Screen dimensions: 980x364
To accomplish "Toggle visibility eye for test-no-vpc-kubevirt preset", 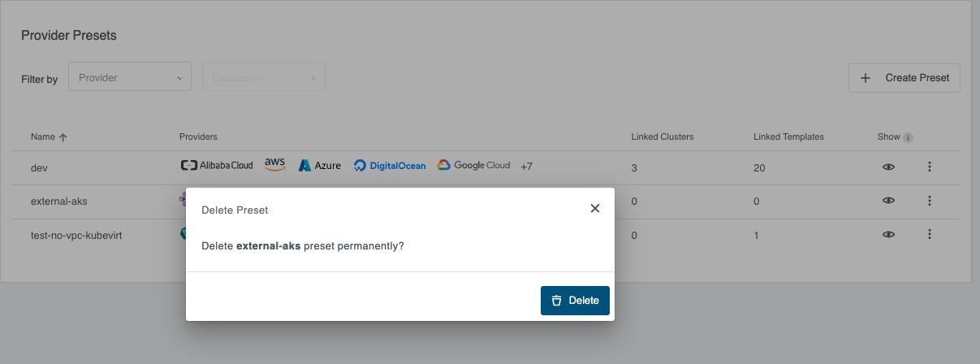I will coord(889,234).
